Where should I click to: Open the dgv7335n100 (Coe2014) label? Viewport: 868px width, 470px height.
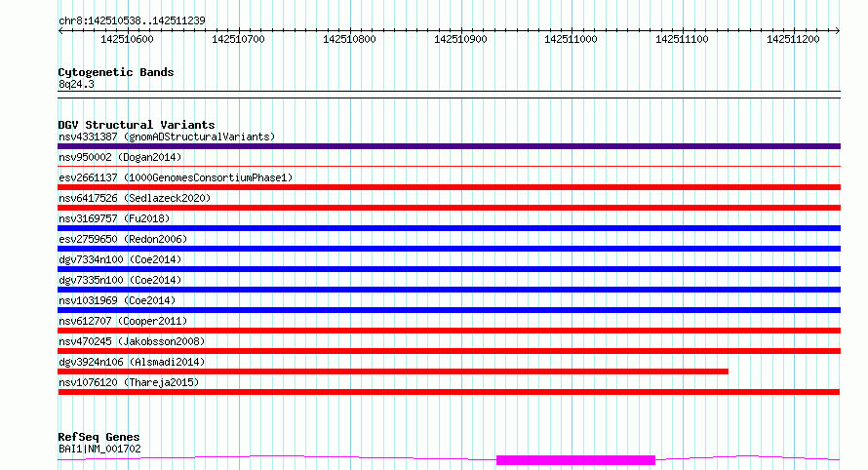pos(120,280)
